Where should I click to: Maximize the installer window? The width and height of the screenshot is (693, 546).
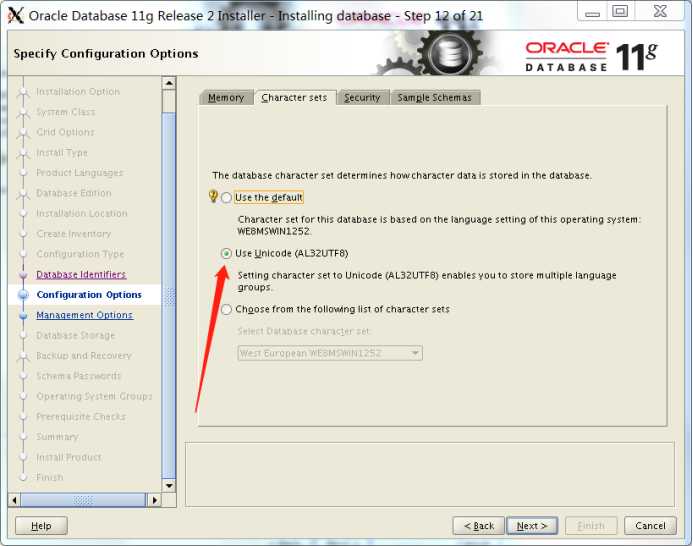click(x=620, y=11)
